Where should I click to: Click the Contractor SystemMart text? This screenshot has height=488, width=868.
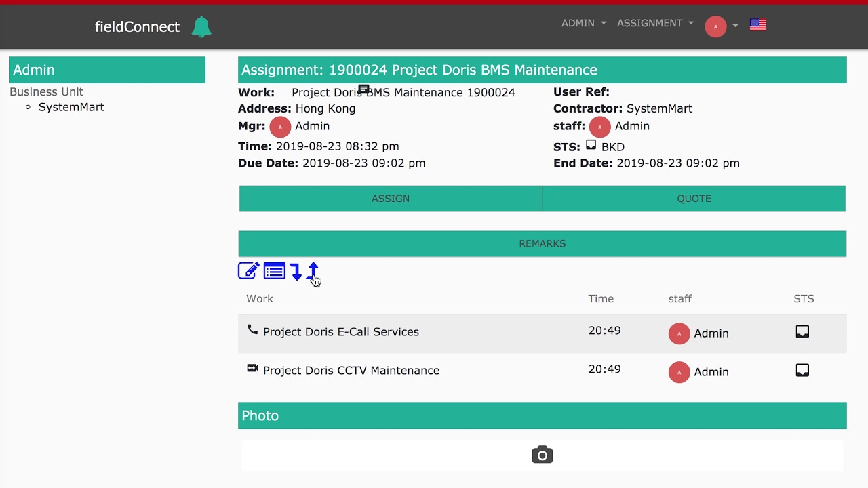pos(659,108)
